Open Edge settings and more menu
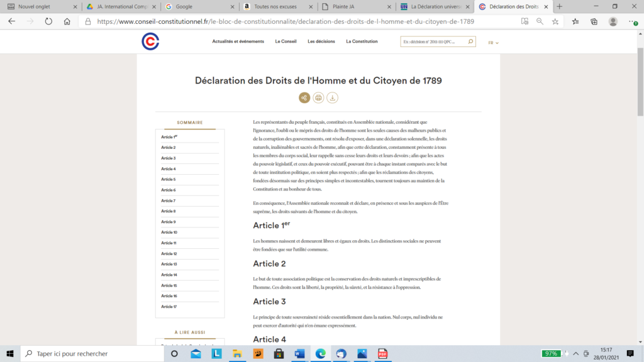 click(633, 21)
